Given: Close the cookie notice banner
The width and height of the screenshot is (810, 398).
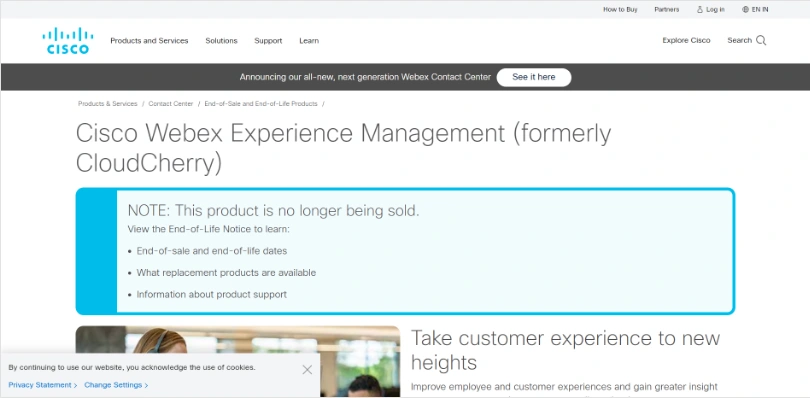Looking at the screenshot, I should 307,370.
